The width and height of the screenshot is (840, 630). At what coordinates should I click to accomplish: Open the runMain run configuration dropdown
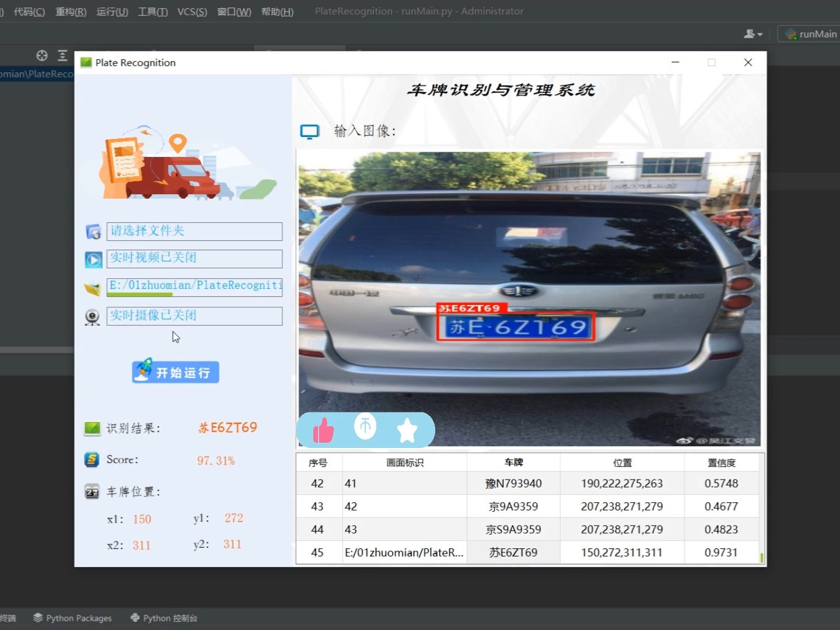pyautogui.click(x=810, y=34)
